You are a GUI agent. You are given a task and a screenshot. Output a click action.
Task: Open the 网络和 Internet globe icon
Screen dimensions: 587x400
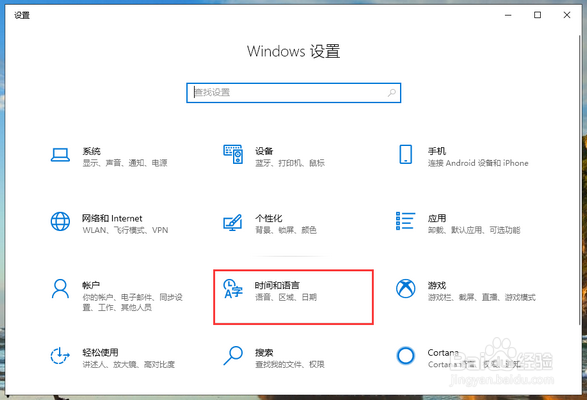click(x=60, y=221)
